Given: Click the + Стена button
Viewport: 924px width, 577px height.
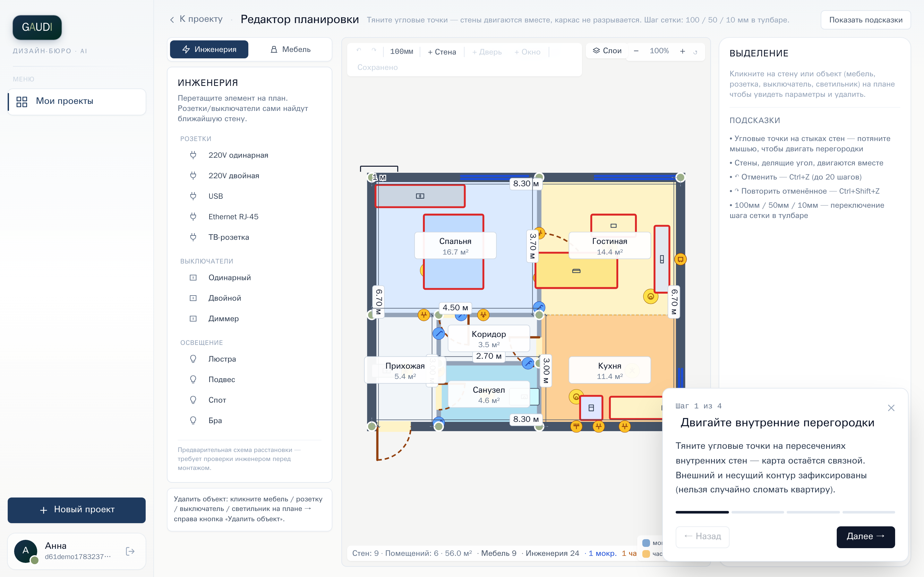Looking at the screenshot, I should 442,52.
